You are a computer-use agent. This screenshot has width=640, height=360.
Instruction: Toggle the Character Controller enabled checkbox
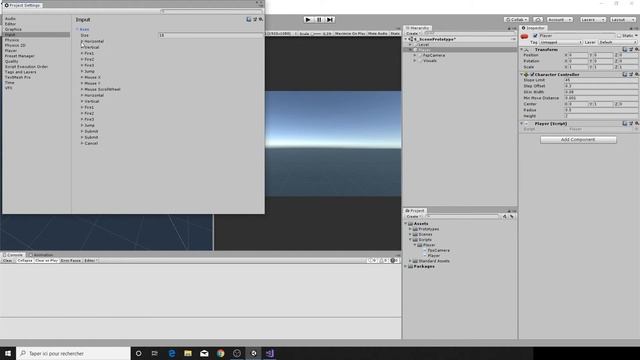(x=532, y=75)
